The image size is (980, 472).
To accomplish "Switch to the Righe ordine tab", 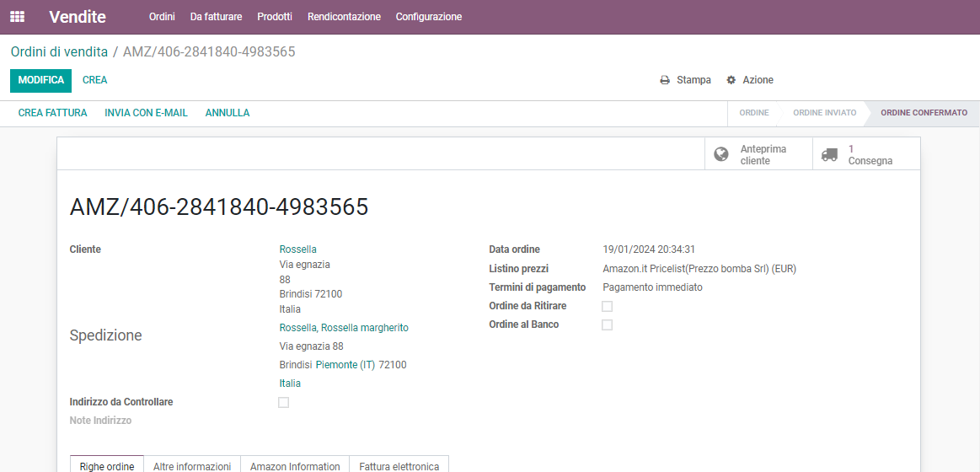I will pos(107,466).
